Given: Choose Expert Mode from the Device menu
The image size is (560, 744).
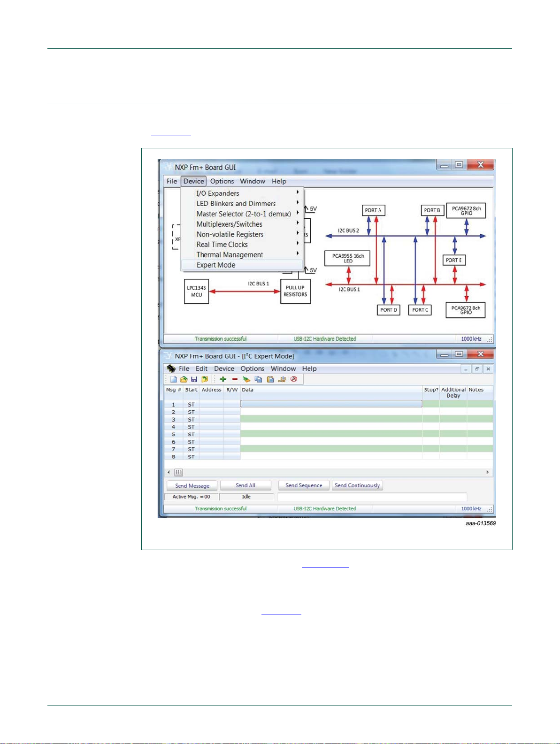Looking at the screenshot, I should click(242, 265).
